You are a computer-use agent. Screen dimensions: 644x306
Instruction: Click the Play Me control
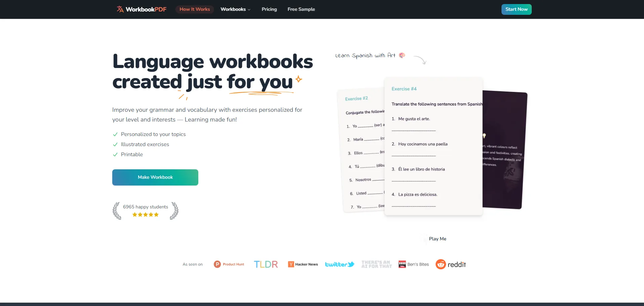[437, 239]
